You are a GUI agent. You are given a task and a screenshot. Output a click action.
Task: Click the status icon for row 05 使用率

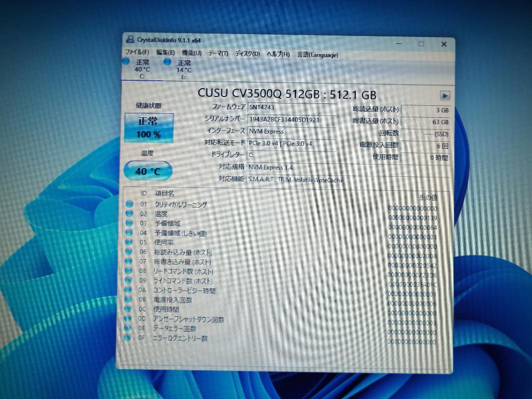pos(129,242)
